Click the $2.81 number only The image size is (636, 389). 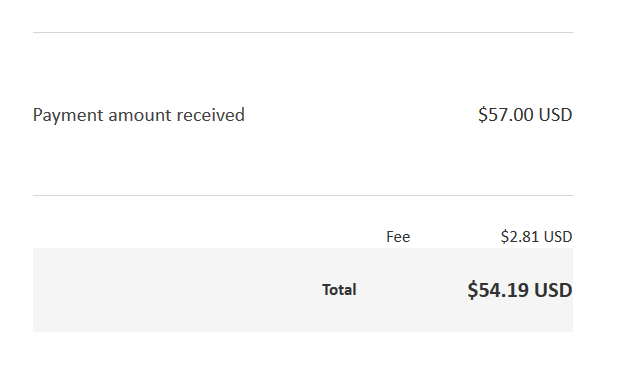(520, 236)
